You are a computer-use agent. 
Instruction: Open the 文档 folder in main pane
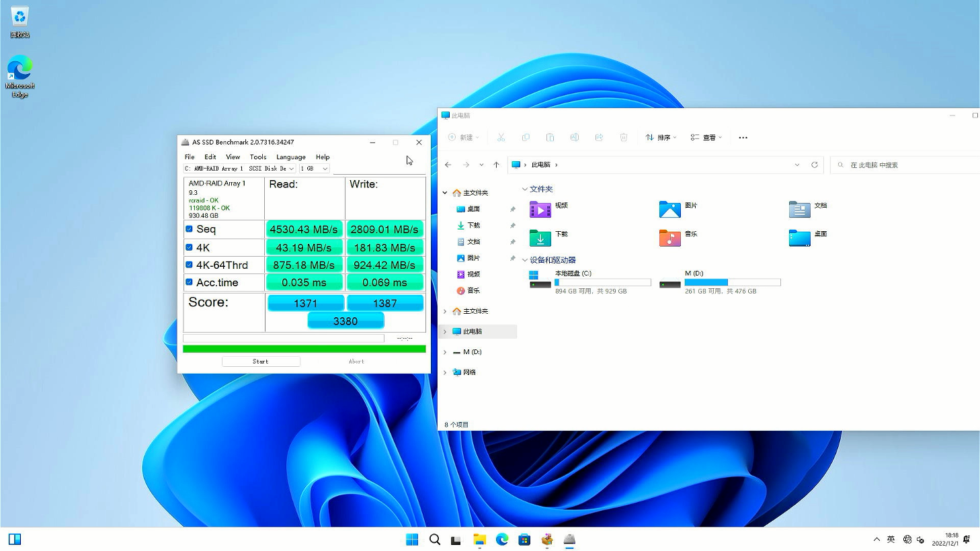(808, 209)
